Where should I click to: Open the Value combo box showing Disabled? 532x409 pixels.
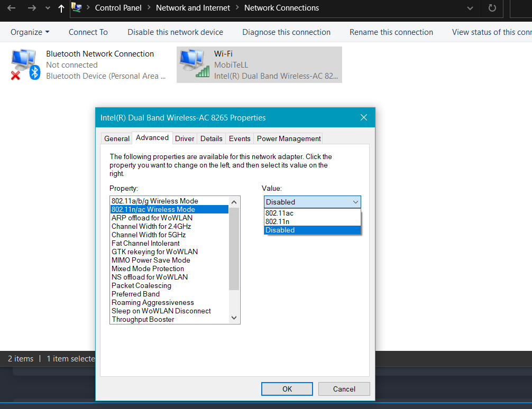click(312, 202)
